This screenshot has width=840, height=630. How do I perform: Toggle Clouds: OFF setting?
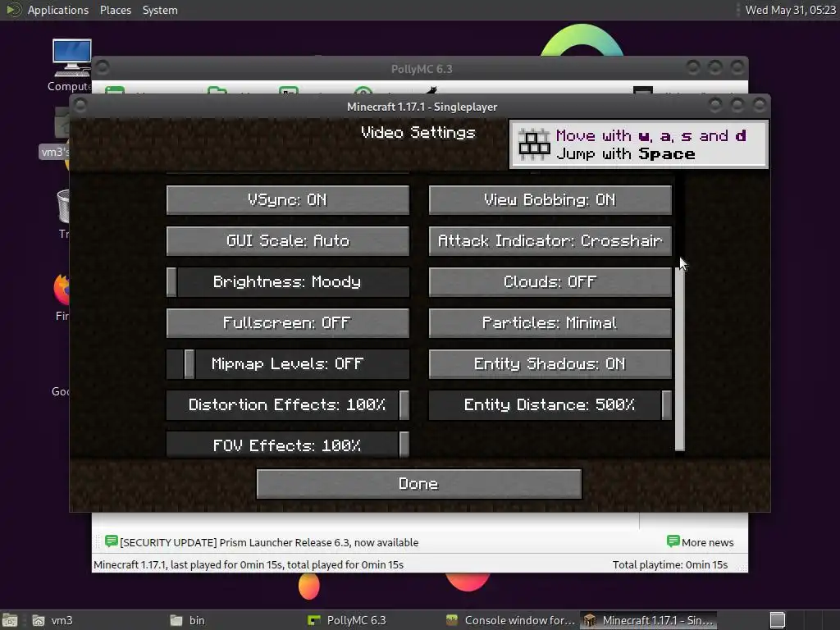550,282
